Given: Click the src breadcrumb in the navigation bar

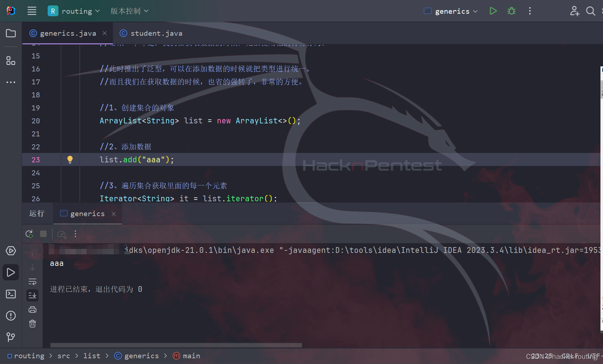Looking at the screenshot, I should click(x=64, y=356).
